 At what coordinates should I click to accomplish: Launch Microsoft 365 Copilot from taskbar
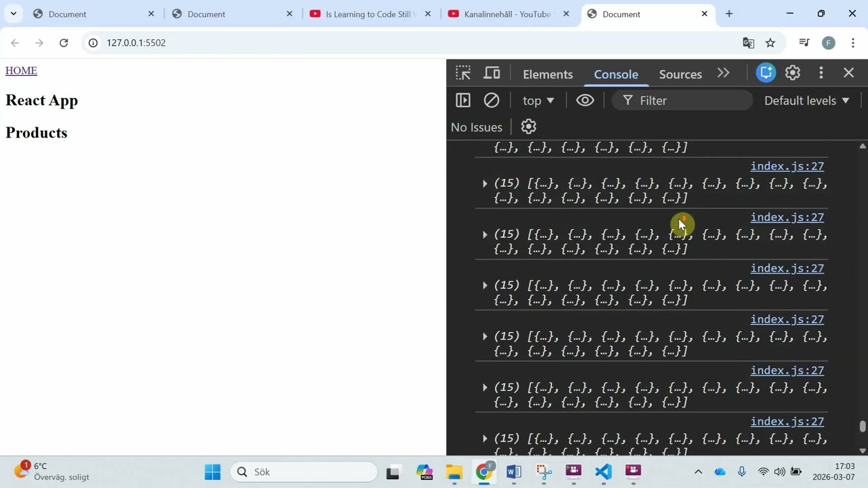[425, 472]
